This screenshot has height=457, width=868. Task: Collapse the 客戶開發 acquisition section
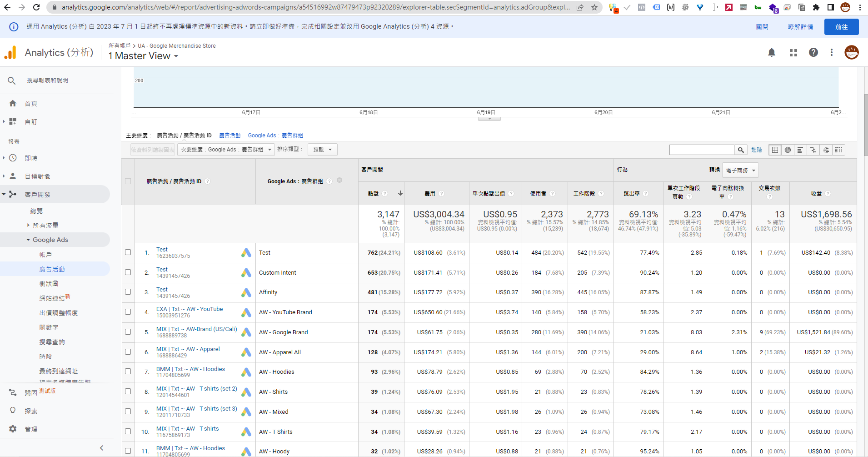[4, 194]
